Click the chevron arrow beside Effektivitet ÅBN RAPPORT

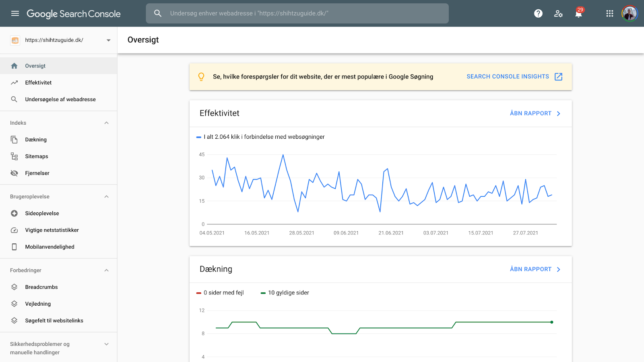[558, 113]
